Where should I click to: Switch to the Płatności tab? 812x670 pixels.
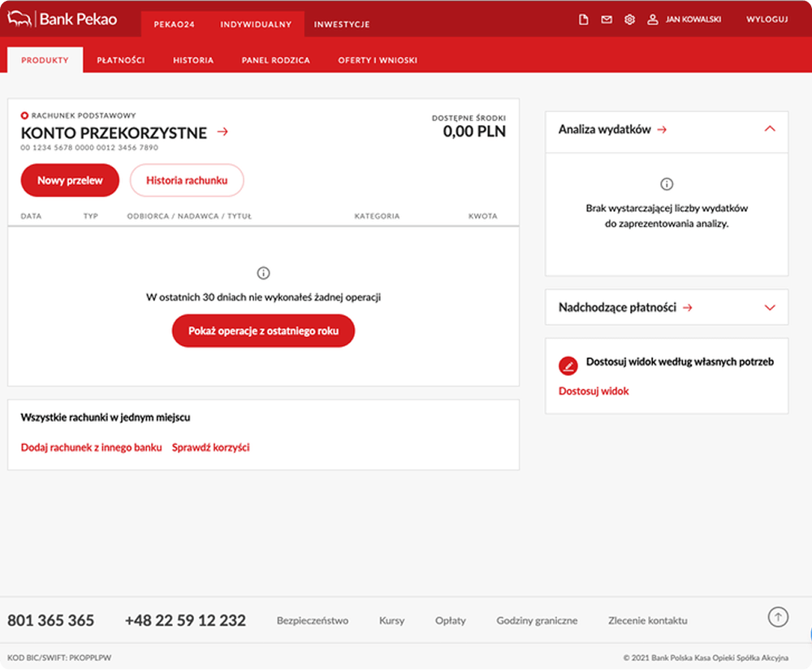pos(120,60)
